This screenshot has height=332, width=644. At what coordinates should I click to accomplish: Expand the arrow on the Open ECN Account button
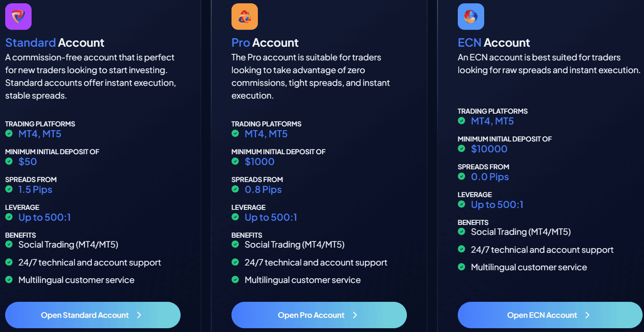click(588, 315)
